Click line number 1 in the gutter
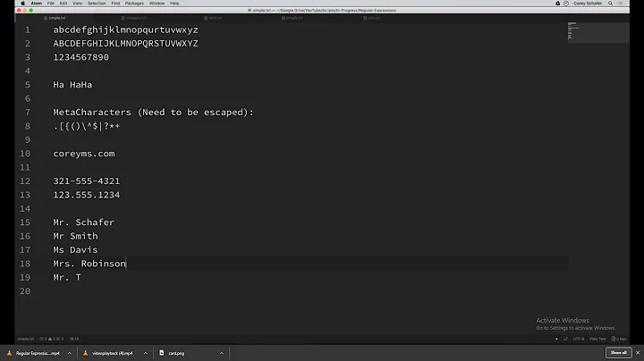This screenshot has height=361, width=644. click(x=28, y=30)
